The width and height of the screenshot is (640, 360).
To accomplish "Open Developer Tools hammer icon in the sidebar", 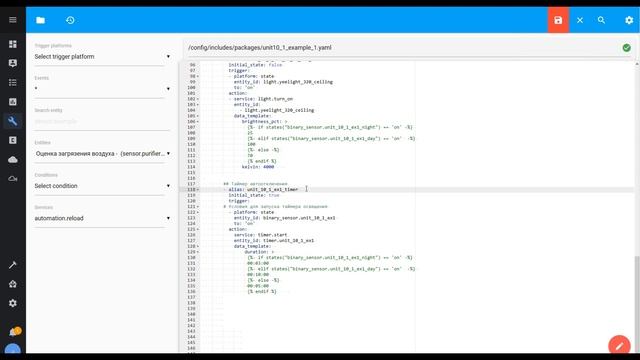I will (13, 265).
